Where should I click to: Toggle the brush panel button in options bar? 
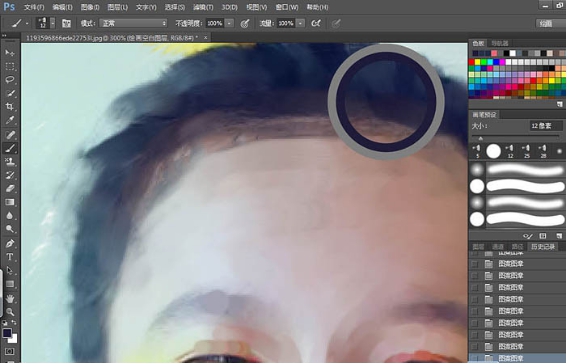pyautogui.click(x=66, y=23)
